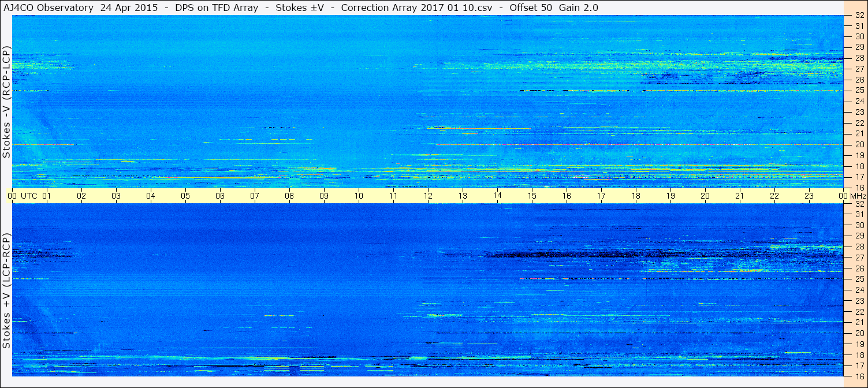Screen dimensions: 868x388
Task: Click the 12 UTC hour marker
Action: coord(428,196)
